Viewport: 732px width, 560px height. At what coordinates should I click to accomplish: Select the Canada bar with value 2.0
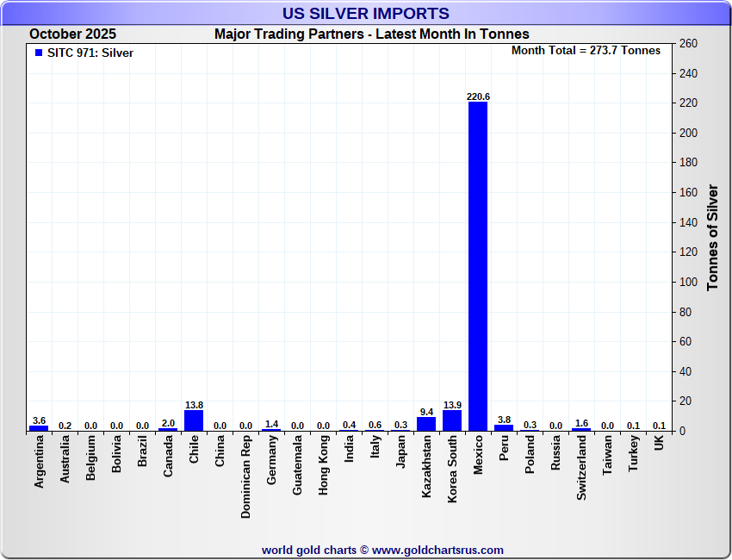168,428
